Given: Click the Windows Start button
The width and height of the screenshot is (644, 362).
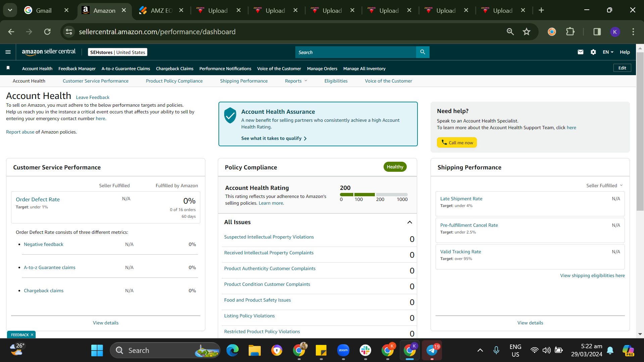Looking at the screenshot, I should tap(97, 350).
